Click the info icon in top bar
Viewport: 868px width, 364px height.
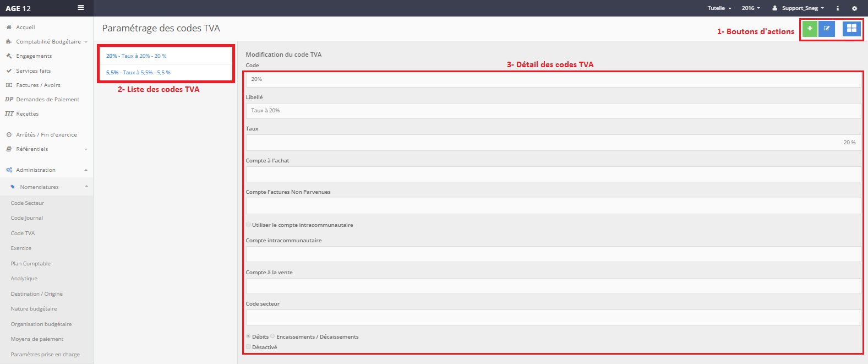tap(838, 8)
